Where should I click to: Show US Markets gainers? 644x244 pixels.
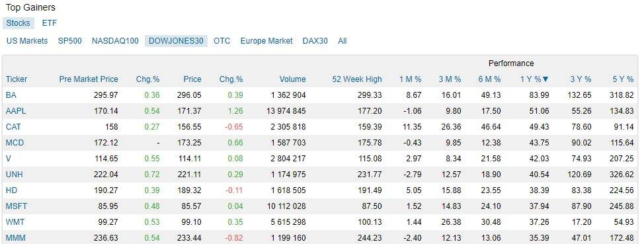click(x=27, y=41)
